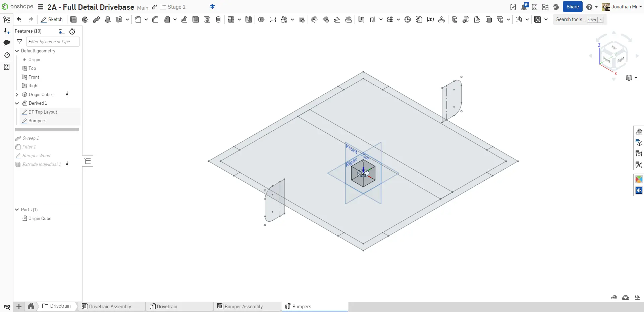Select the Extrude tool
The width and height of the screenshot is (644, 312).
coord(73,19)
